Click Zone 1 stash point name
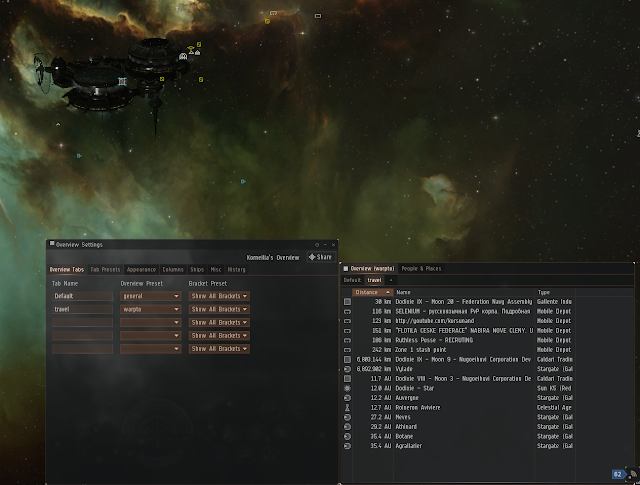 point(421,350)
